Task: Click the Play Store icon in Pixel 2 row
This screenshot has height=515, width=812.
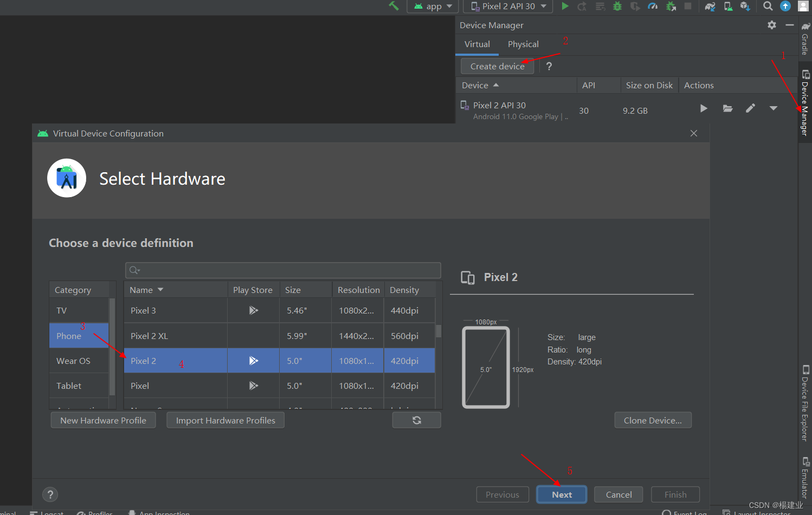Action: 253,361
